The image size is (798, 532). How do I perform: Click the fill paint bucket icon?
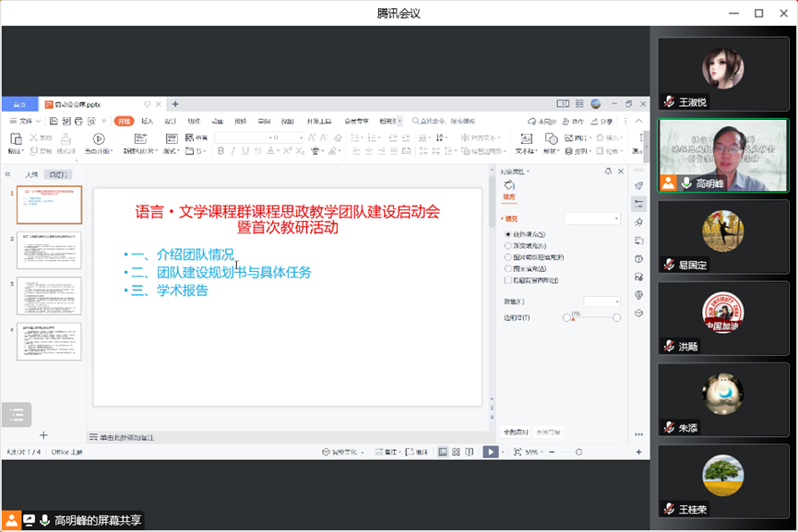coord(508,185)
